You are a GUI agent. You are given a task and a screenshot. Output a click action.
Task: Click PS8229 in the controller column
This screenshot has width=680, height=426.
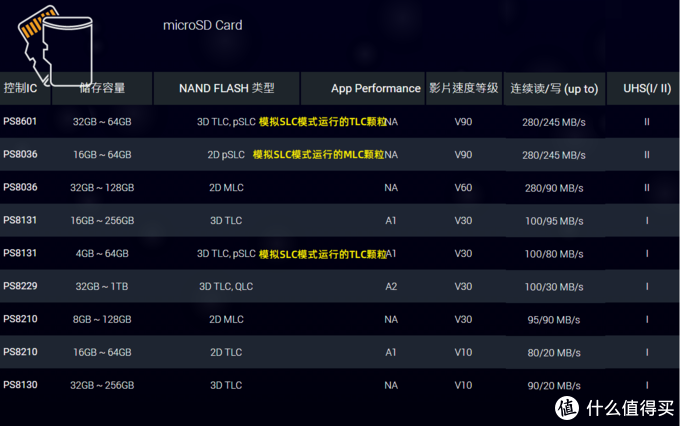[20, 286]
